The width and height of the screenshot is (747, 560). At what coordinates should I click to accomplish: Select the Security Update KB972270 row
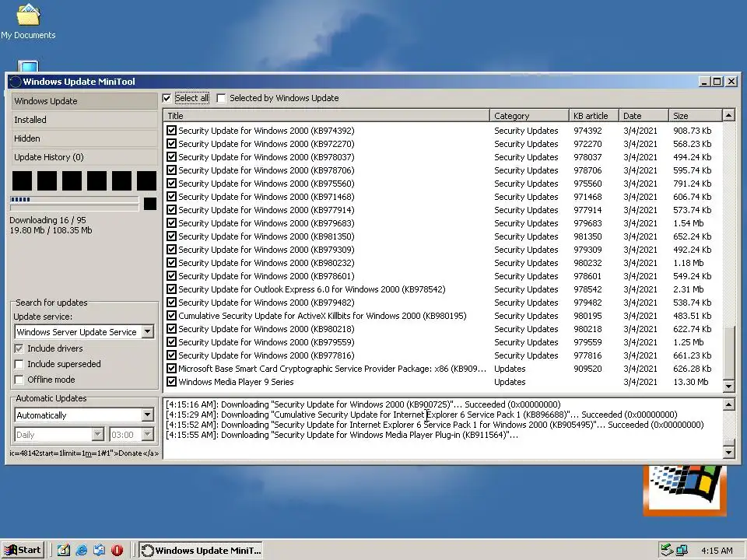coord(443,143)
